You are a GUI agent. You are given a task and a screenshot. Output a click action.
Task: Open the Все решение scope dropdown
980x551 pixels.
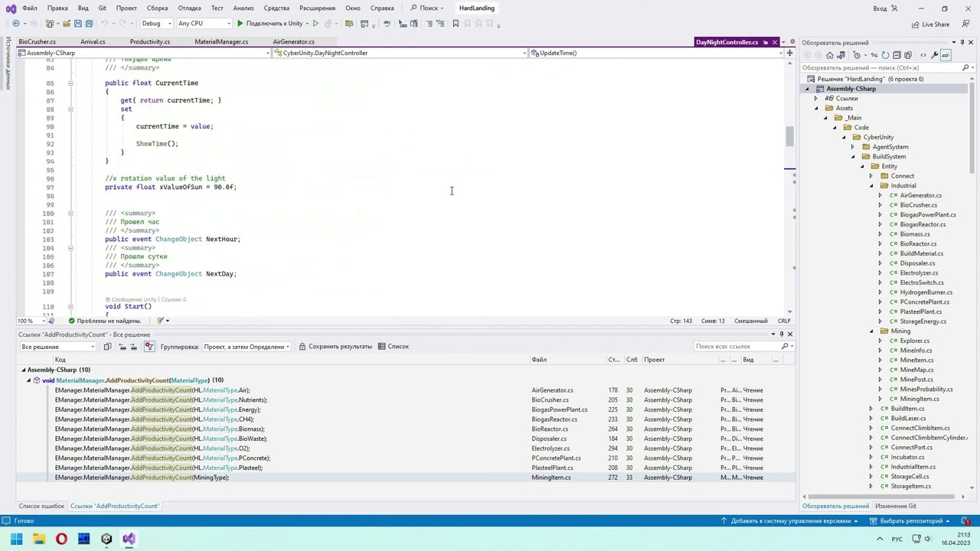tap(58, 347)
